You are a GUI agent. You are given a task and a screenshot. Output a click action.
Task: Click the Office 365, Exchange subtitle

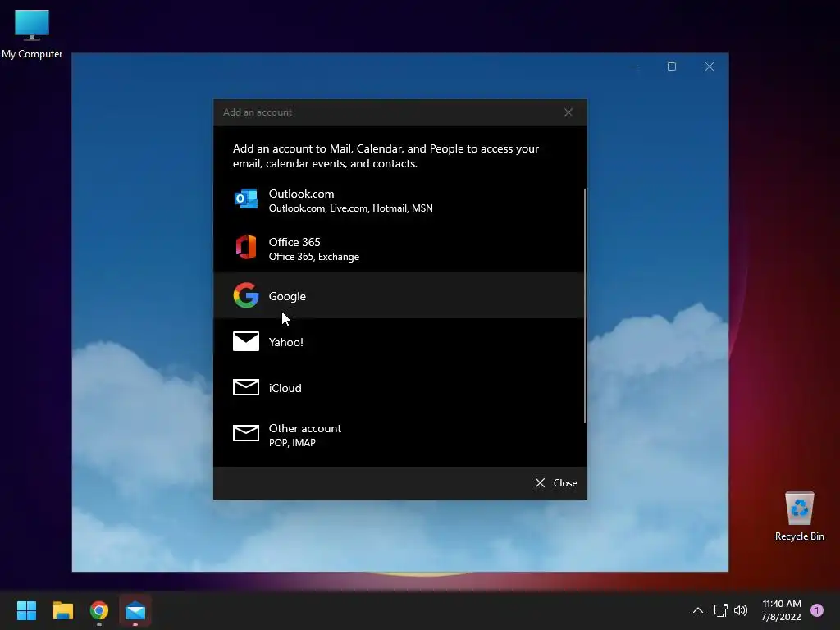coord(314,257)
